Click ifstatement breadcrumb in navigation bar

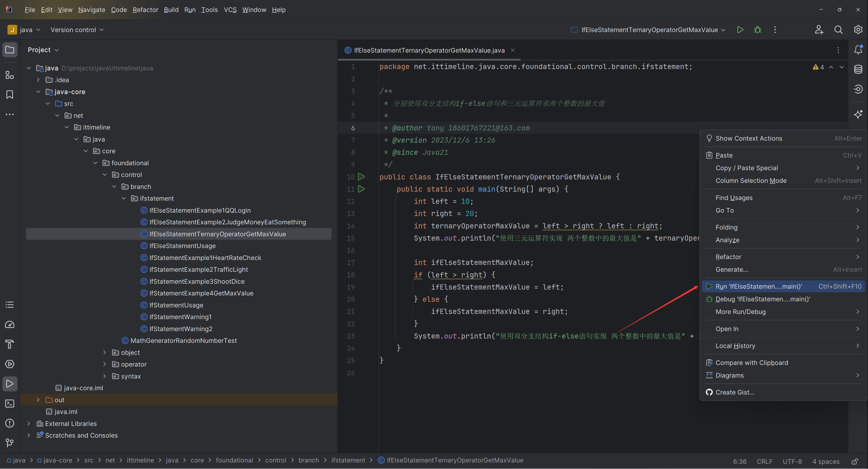(x=348, y=460)
